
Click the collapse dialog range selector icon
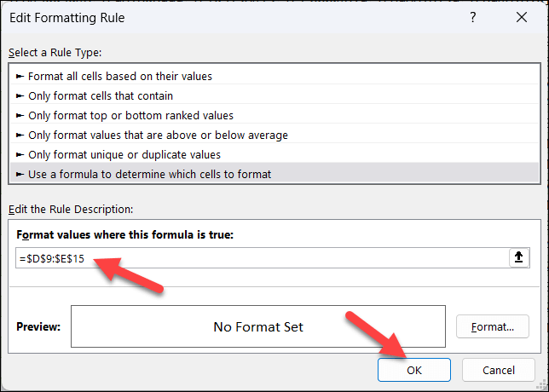click(x=518, y=258)
